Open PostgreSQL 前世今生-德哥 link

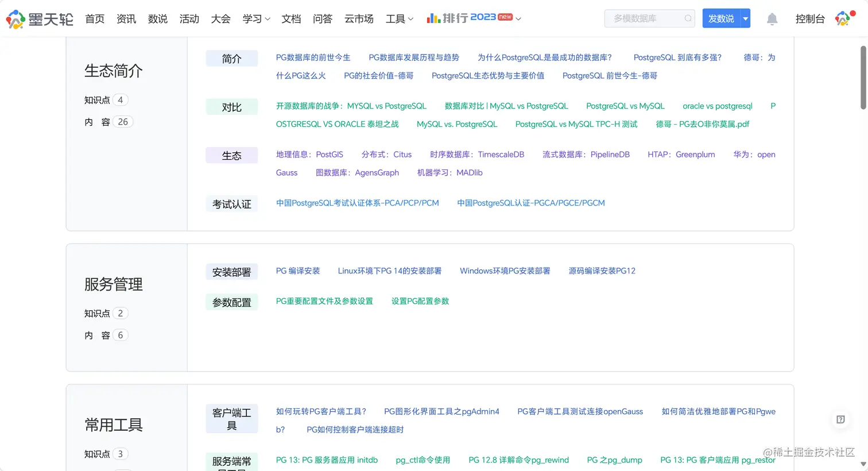[x=610, y=75]
